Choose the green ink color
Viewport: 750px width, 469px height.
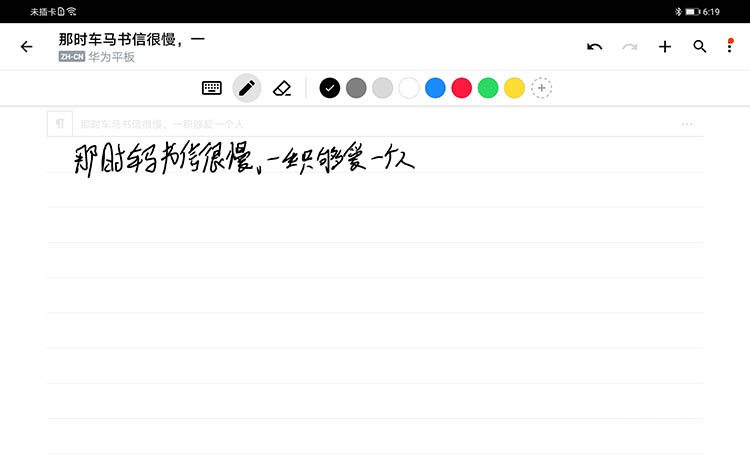488,88
